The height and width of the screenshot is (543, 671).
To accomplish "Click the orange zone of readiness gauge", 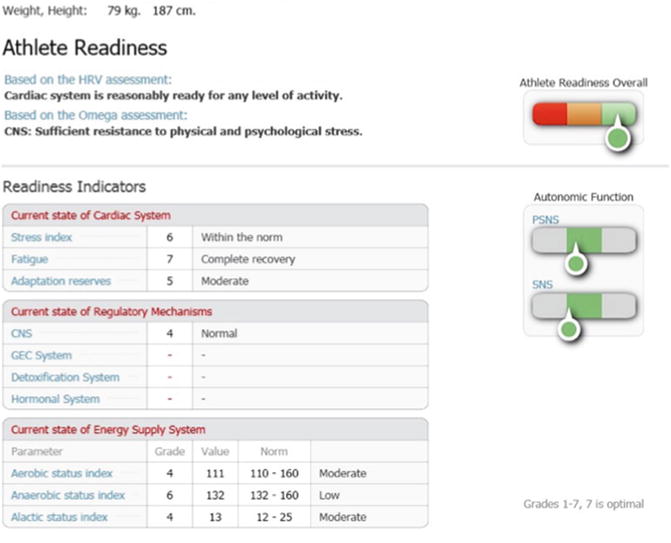I will click(585, 114).
